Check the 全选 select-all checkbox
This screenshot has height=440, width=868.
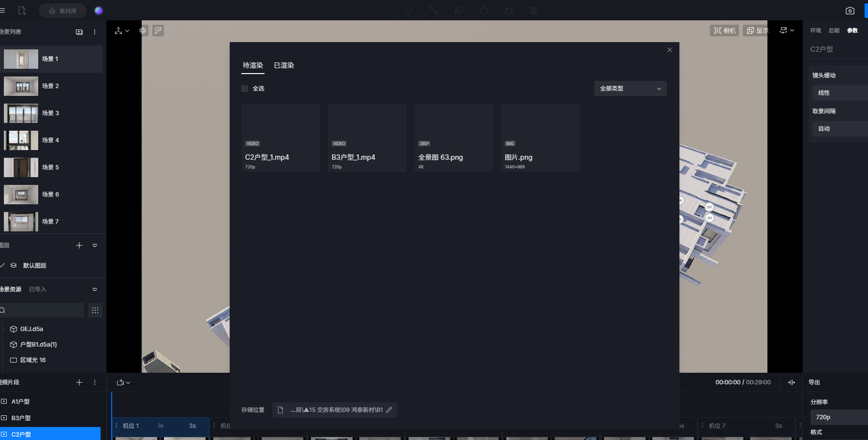[x=245, y=89]
